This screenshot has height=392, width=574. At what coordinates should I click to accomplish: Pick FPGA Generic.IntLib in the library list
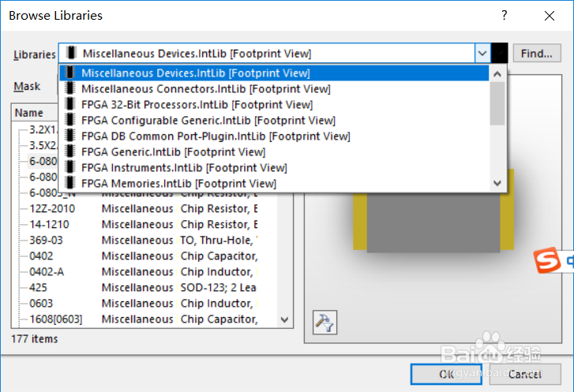pyautogui.click(x=173, y=152)
